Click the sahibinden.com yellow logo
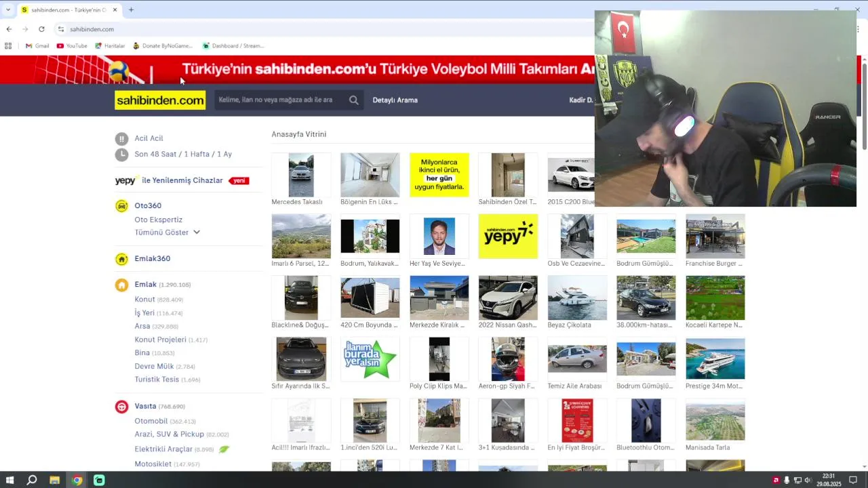 tap(160, 100)
